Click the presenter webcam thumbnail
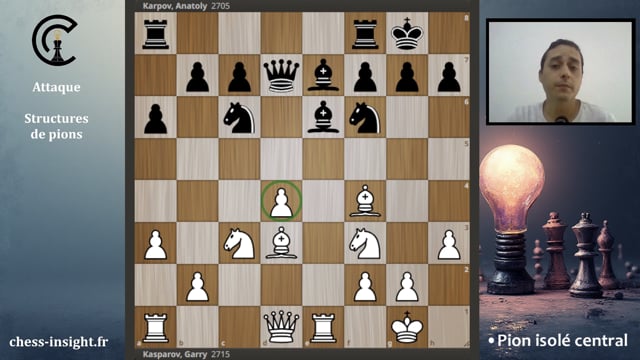Screen dimensions: 640x360 coord(560,71)
